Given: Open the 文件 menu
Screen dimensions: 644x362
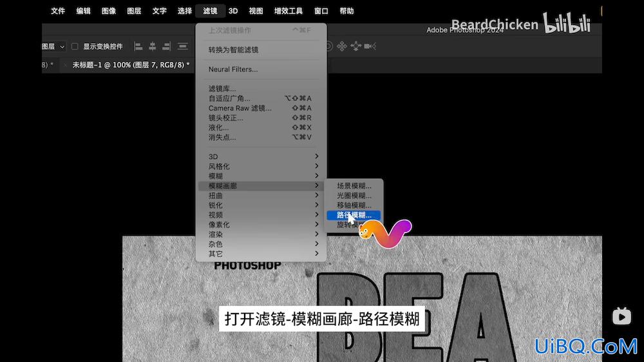Looking at the screenshot, I should click(58, 11).
